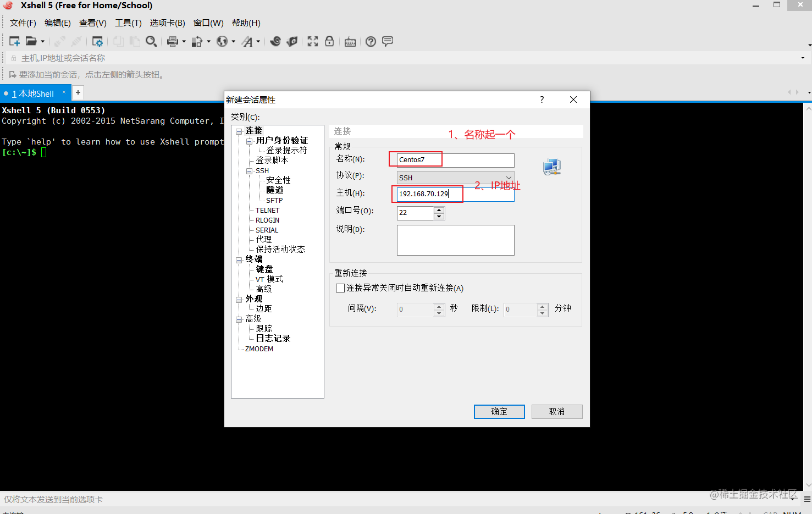
Task: Add a new tab with the plus button
Action: click(78, 92)
